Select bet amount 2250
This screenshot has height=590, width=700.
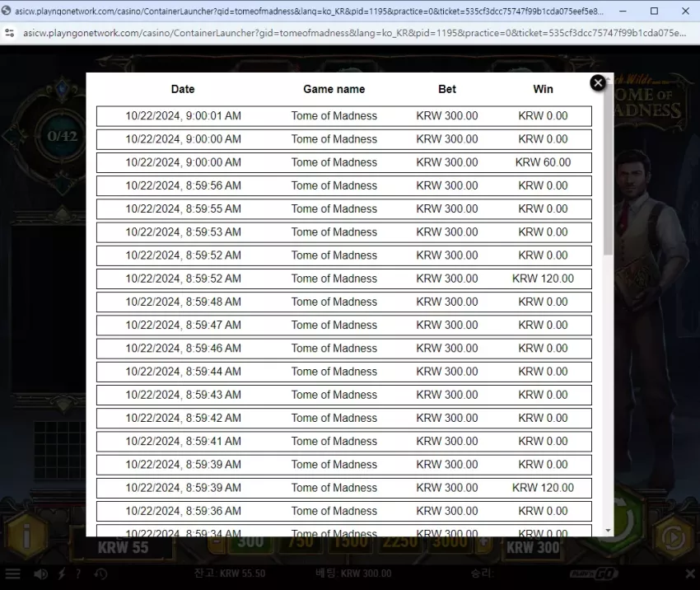400,543
